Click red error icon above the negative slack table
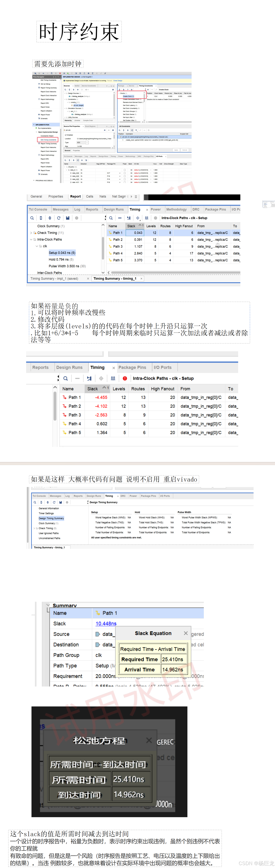 (125, 378)
